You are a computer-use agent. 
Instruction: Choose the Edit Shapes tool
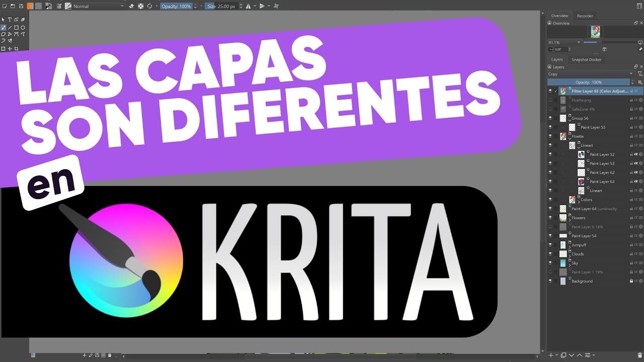(x=16, y=20)
